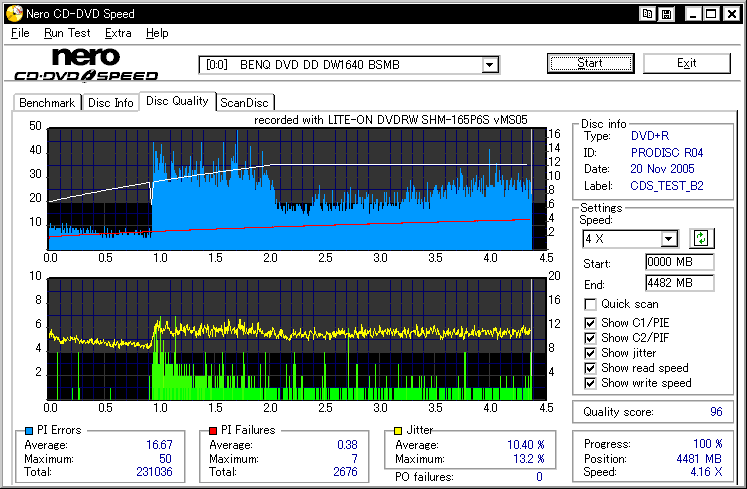Screen dimensions: 747x489
Task: Open the Run Test menu
Action: click(x=67, y=33)
